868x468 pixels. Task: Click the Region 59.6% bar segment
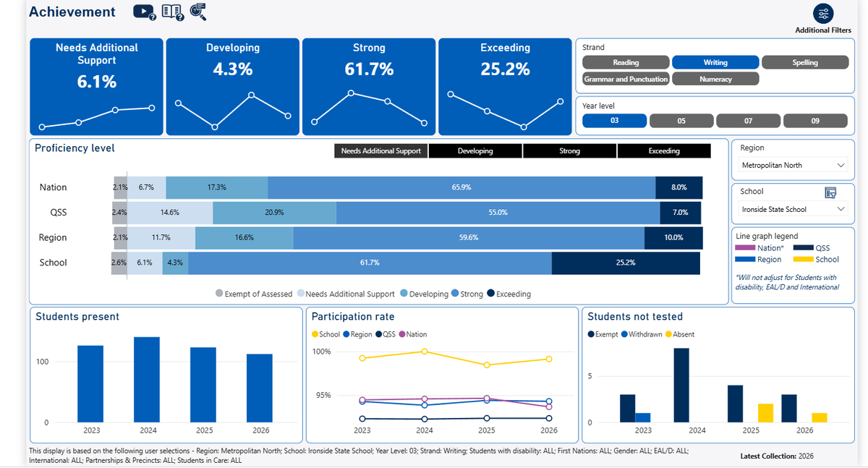[x=469, y=237]
